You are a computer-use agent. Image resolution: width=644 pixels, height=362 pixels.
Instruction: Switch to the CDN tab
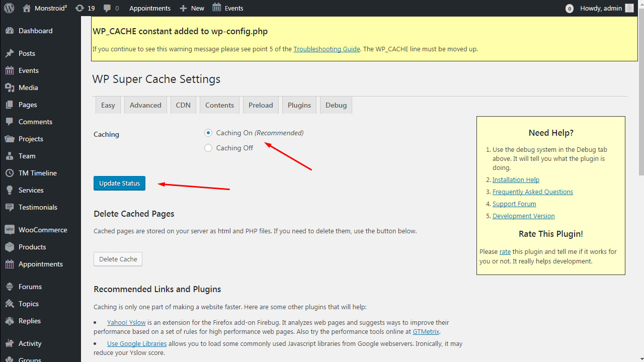click(183, 105)
